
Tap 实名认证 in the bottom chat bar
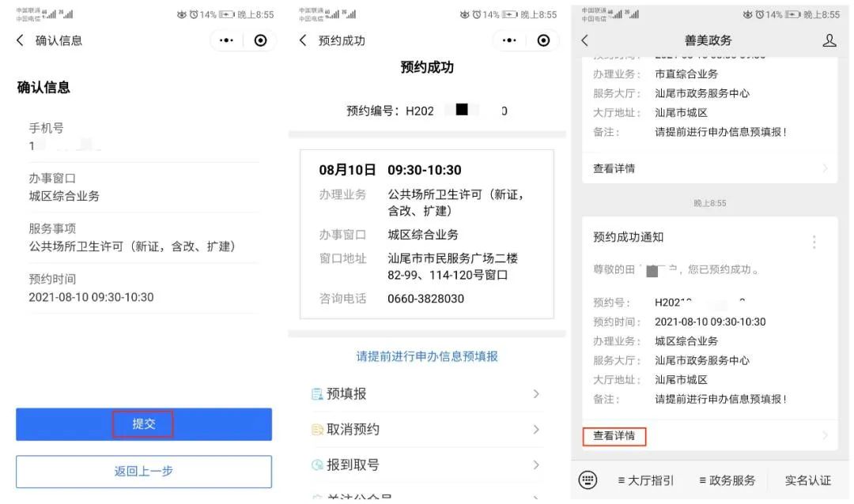(x=807, y=480)
